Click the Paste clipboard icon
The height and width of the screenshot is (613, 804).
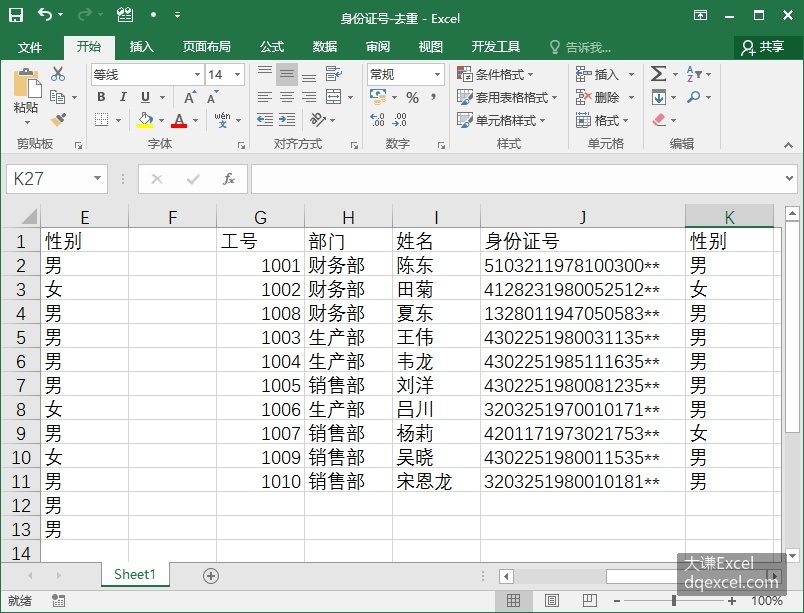point(26,83)
